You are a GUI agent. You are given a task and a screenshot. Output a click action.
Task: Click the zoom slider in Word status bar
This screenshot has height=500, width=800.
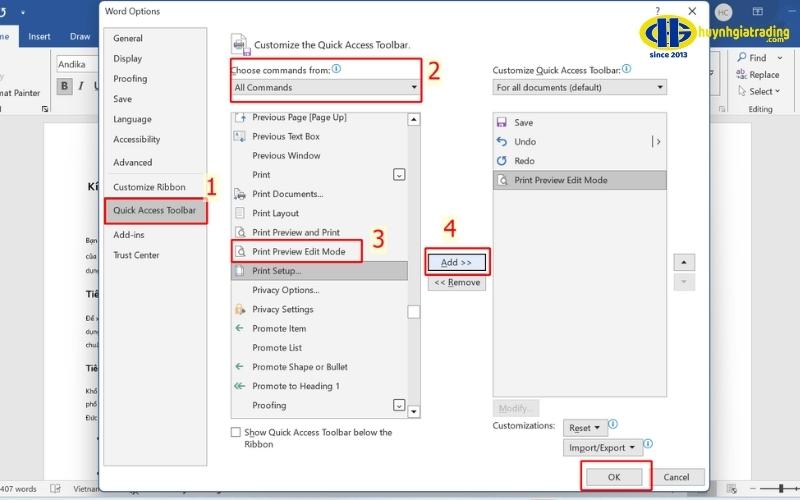tap(780, 489)
